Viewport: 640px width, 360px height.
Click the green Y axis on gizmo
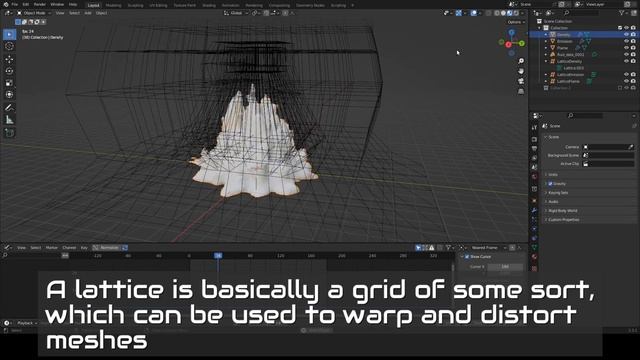521,43
